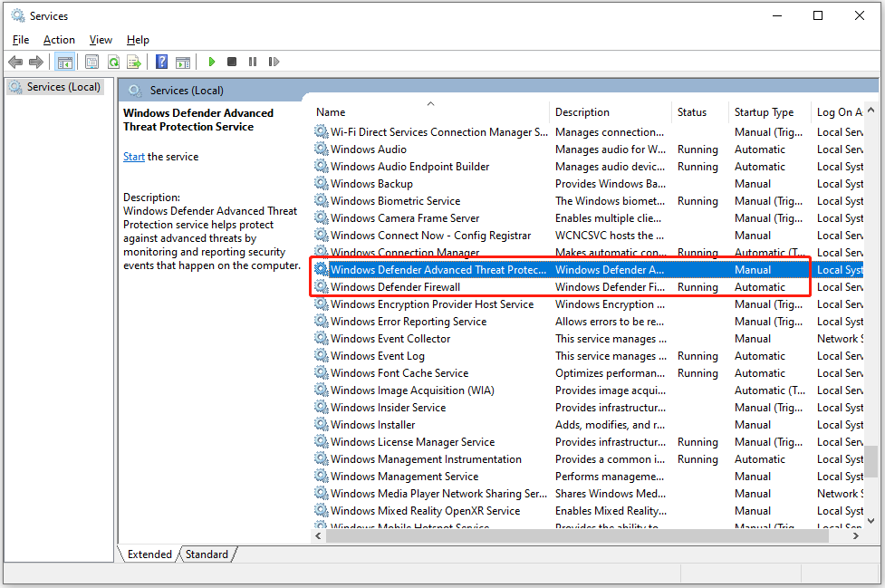Screen dimensions: 885x588
Task: Click the Restart Service toolbar icon
Action: pyautogui.click(x=274, y=61)
